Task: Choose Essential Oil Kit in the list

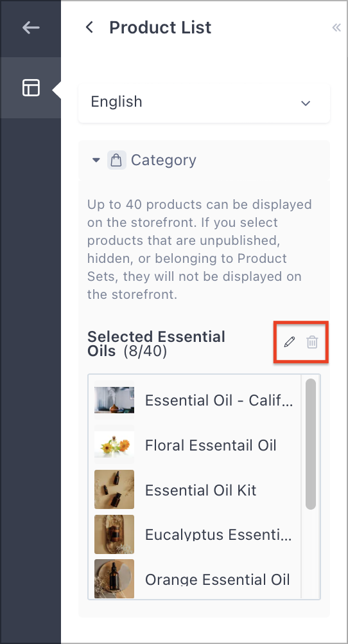Action: 194,490
